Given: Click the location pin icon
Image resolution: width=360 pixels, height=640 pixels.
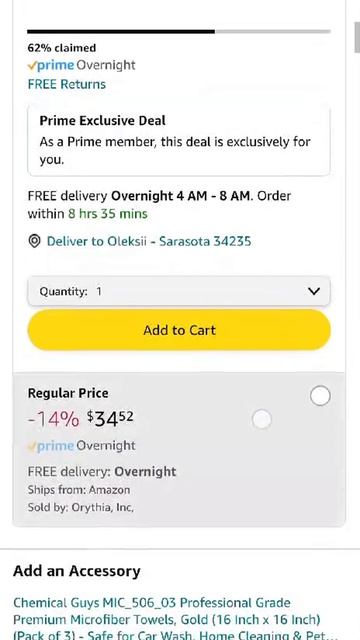Looking at the screenshot, I should point(35,241).
